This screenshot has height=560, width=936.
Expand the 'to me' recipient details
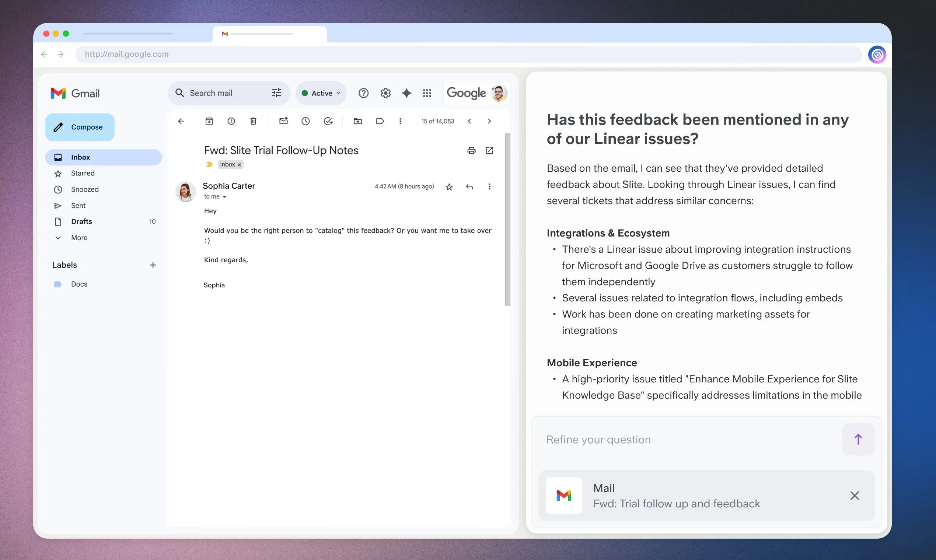click(224, 197)
